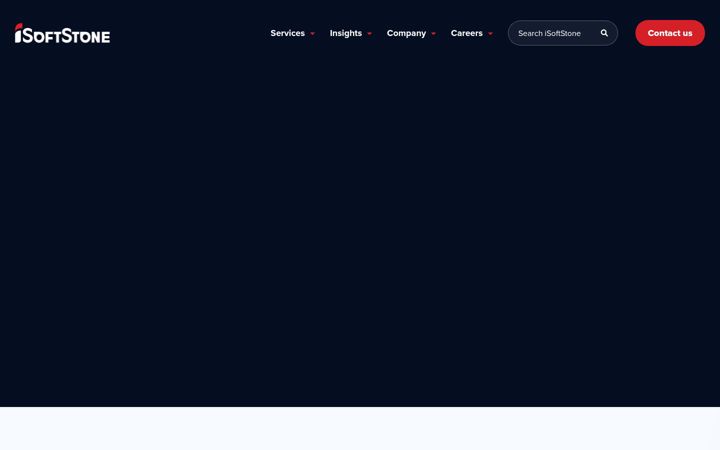The height and width of the screenshot is (450, 720).
Task: Click the Contact us button
Action: tap(670, 33)
